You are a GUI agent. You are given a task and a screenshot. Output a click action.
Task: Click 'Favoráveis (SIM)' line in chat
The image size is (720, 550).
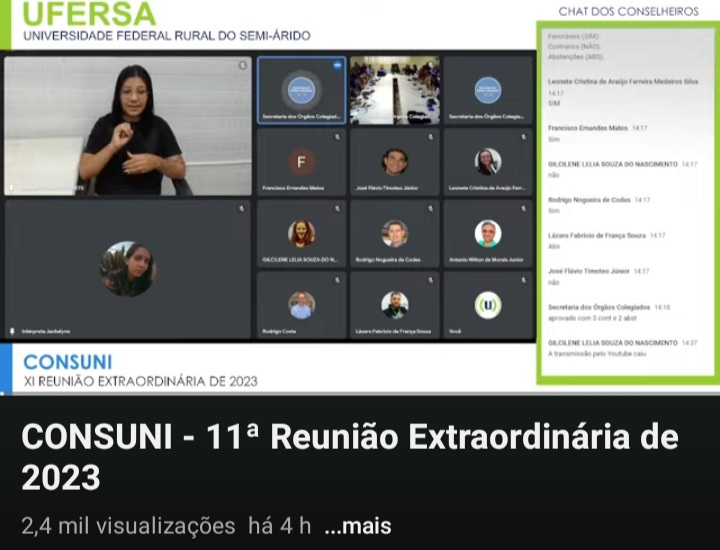[574, 36]
